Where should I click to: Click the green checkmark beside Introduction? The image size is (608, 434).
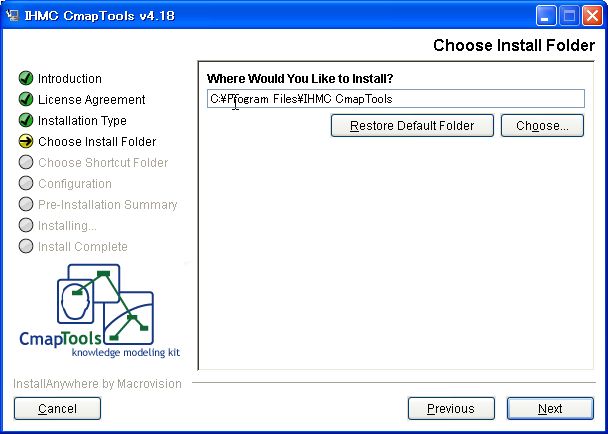pos(26,78)
